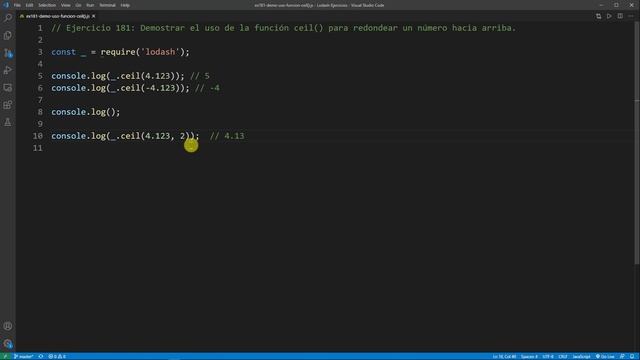Open the Selection menu
The height and width of the screenshot is (360, 640).
tap(47, 5)
